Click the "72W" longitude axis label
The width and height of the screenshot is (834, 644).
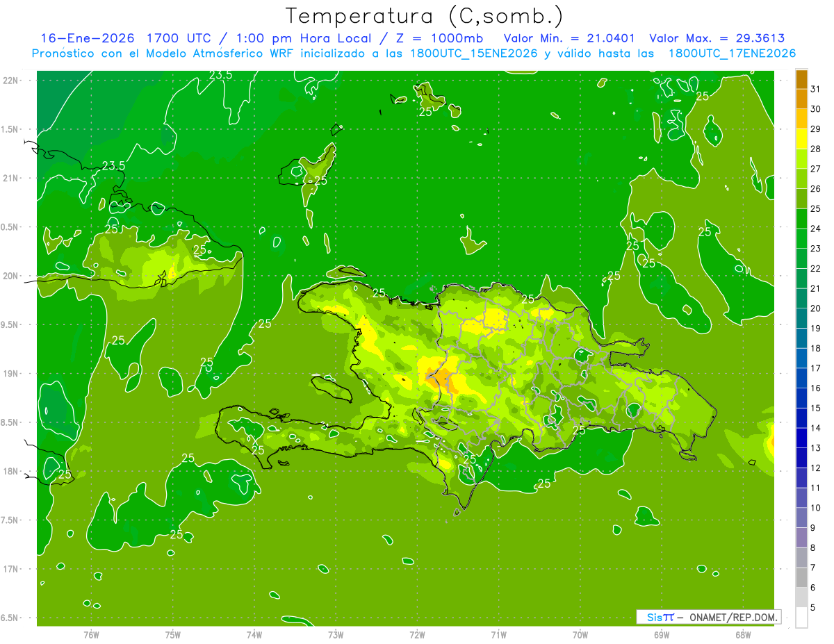pyautogui.click(x=416, y=635)
